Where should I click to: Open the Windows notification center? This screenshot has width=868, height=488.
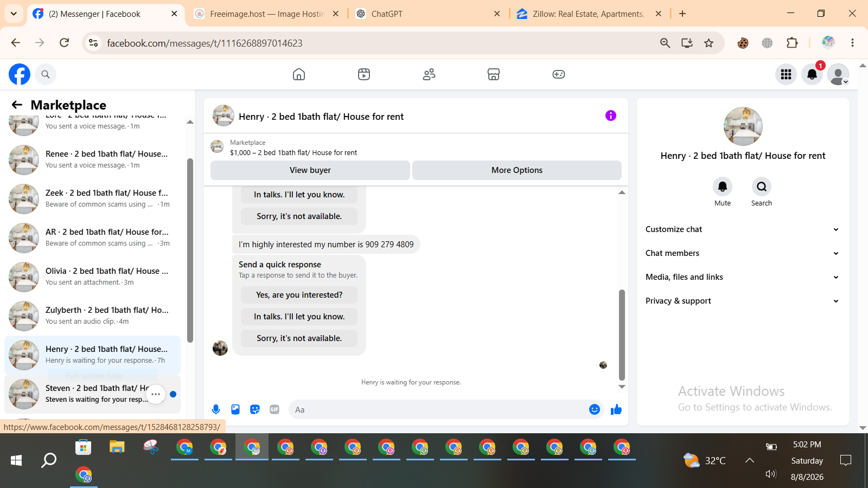845,460
